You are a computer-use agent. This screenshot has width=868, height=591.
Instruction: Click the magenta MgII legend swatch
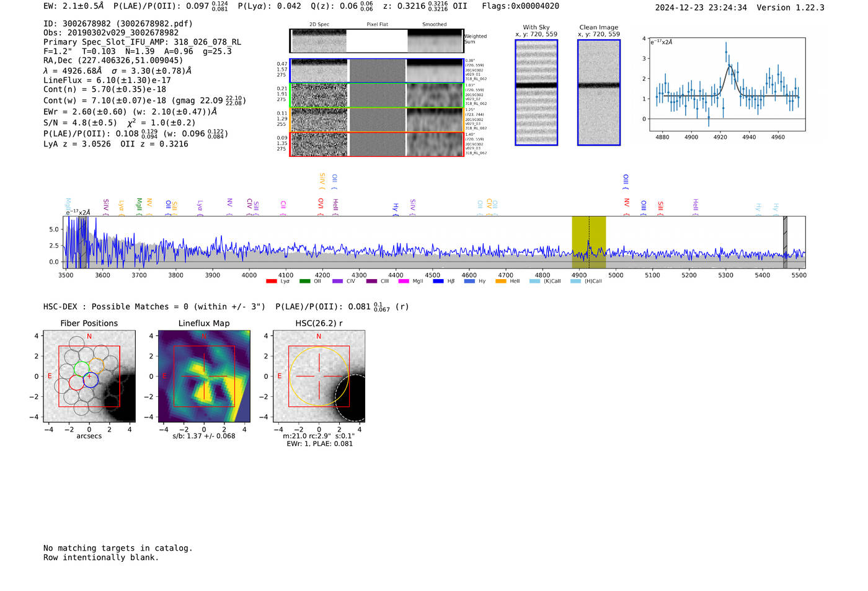pos(404,282)
